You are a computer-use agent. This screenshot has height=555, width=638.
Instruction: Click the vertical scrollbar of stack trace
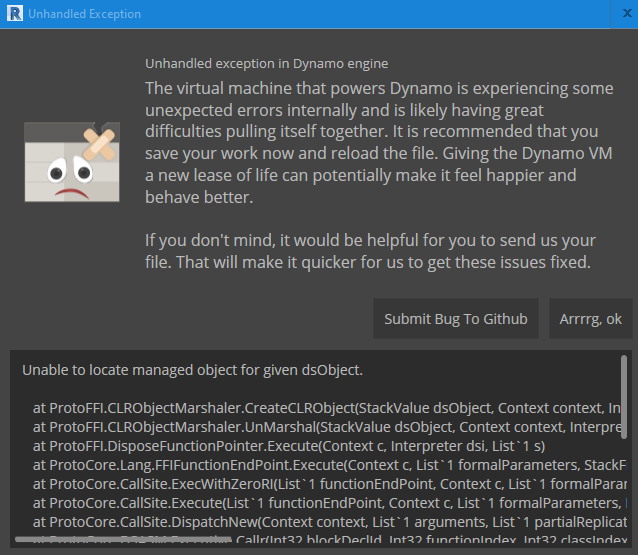coord(624,397)
